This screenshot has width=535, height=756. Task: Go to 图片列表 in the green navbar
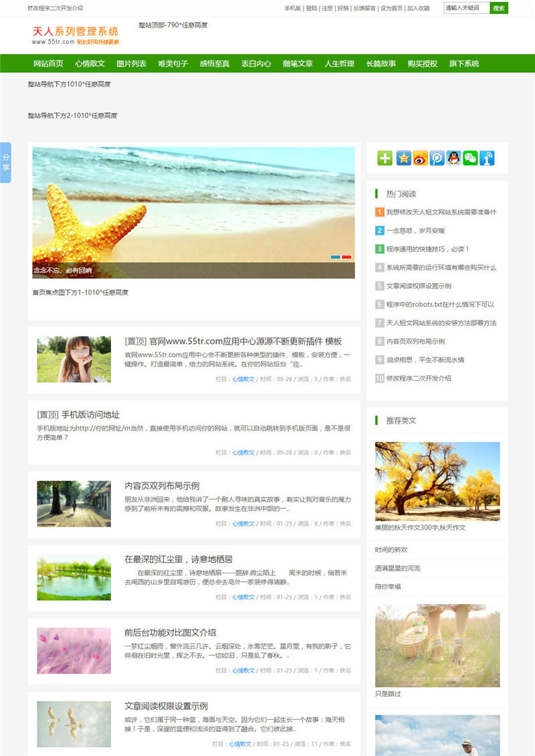131,64
